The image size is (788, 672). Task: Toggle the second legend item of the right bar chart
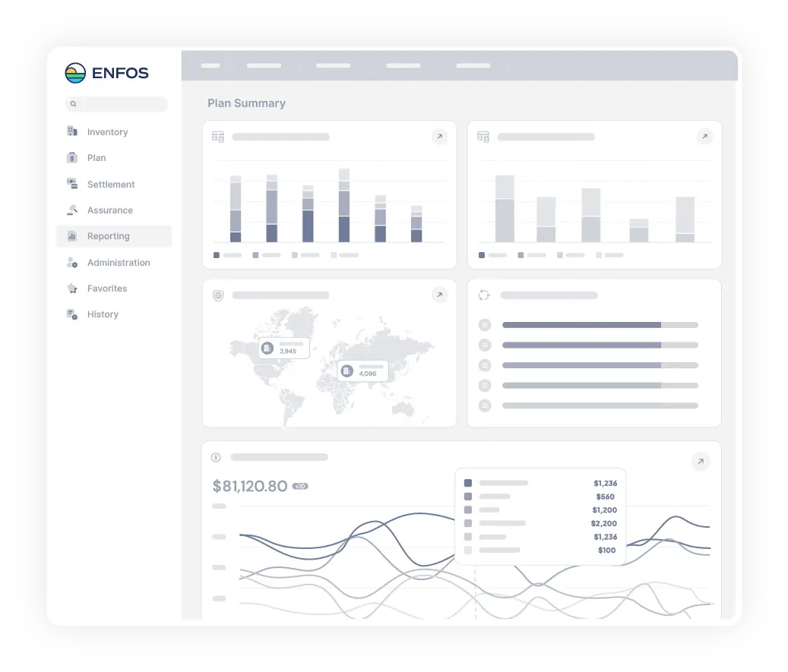(518, 255)
